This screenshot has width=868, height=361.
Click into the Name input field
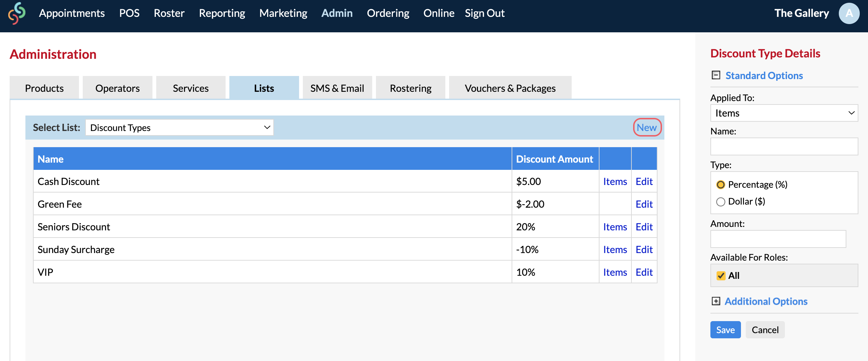tap(784, 146)
